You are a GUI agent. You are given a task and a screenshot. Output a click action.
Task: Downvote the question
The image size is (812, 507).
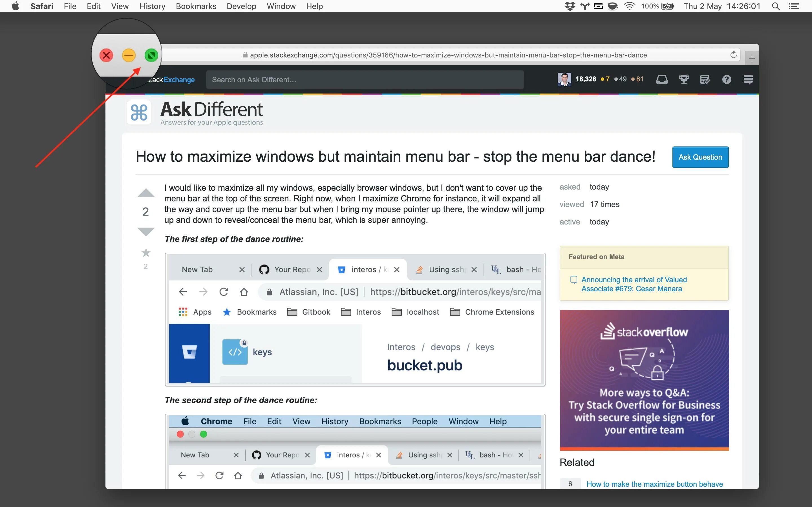click(146, 231)
